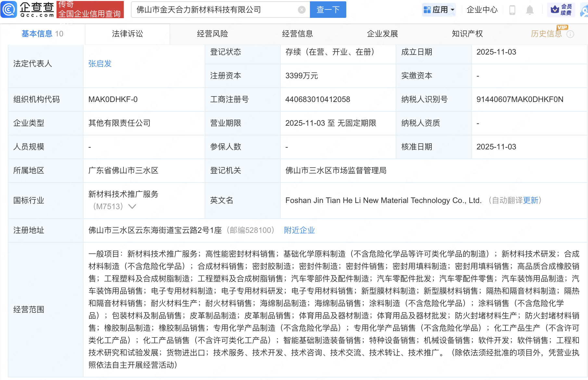Switch to the 法律诉讼 tab
588x380 pixels.
pyautogui.click(x=127, y=34)
